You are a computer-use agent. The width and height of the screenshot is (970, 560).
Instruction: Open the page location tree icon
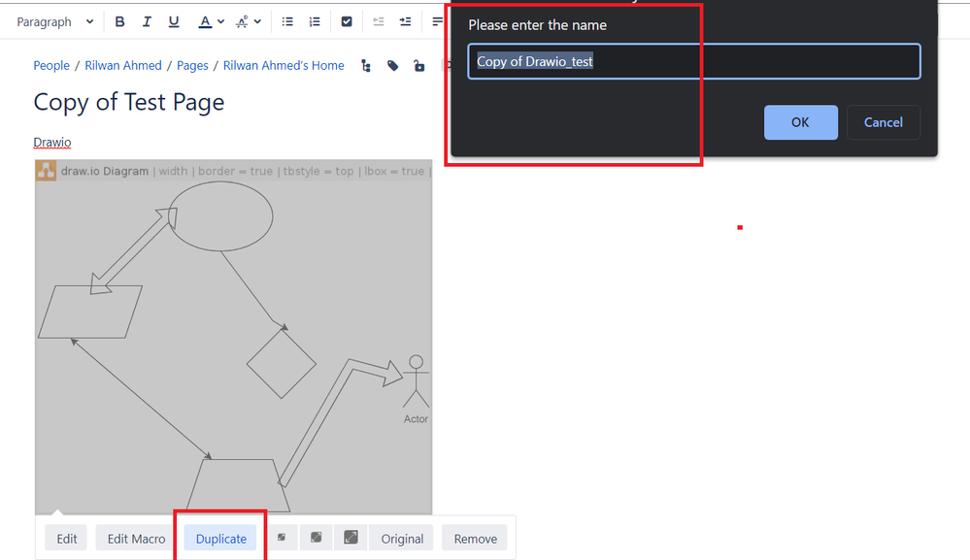(x=366, y=66)
